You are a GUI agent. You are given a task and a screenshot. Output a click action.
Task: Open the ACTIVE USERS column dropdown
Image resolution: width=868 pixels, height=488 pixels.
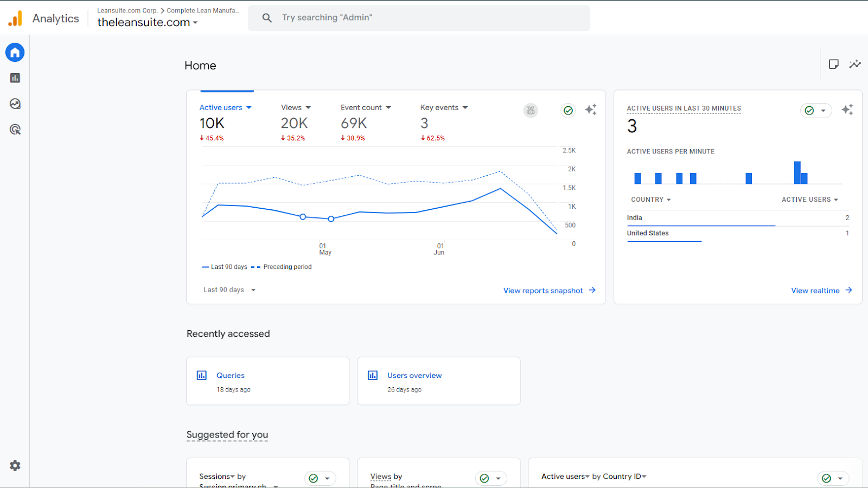[810, 200]
